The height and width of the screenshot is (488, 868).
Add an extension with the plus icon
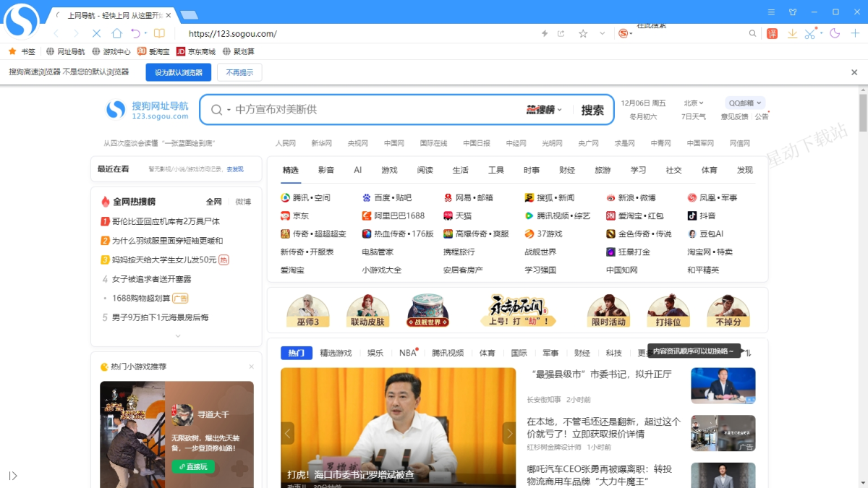[855, 33]
